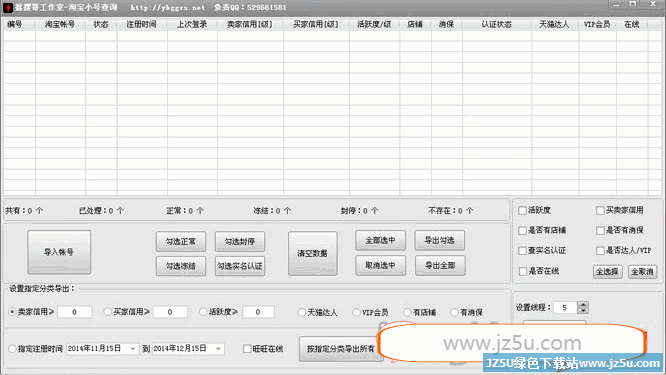Click 按指定分类导出所有 button
This screenshot has height=375, width=666.
341,349
